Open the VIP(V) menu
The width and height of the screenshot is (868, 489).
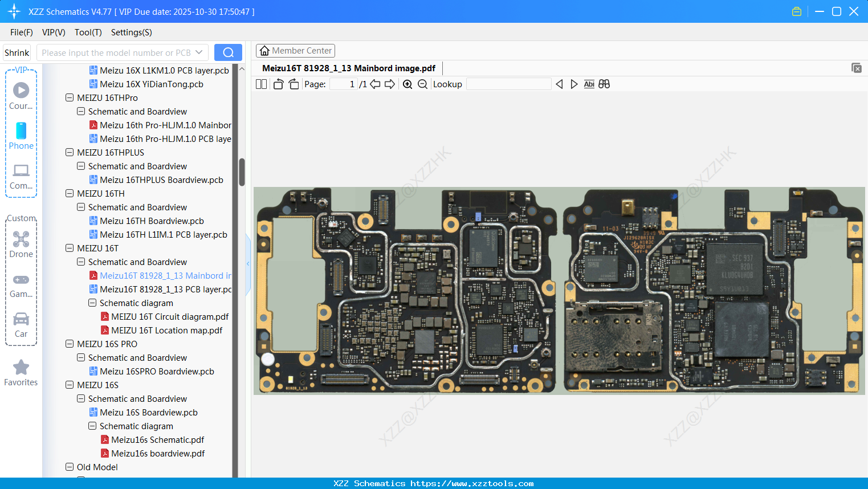(x=54, y=32)
